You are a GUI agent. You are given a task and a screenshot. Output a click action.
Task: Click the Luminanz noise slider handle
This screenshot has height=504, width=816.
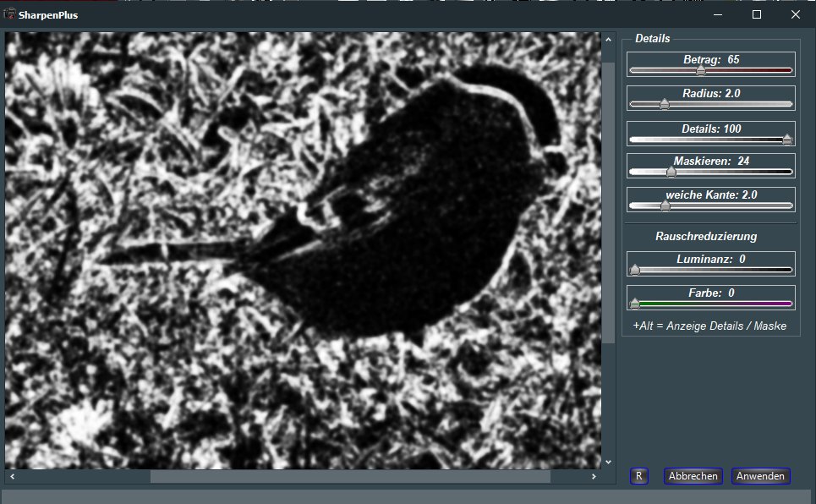pos(635,271)
